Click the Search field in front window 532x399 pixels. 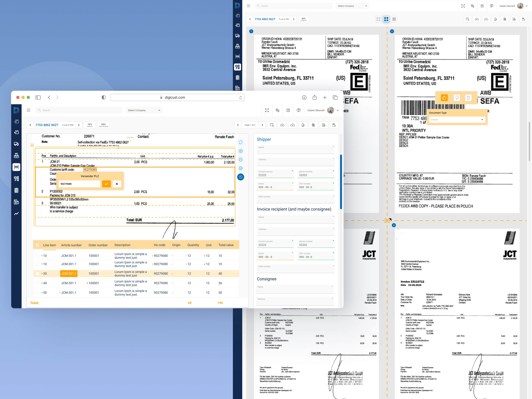click(79, 110)
